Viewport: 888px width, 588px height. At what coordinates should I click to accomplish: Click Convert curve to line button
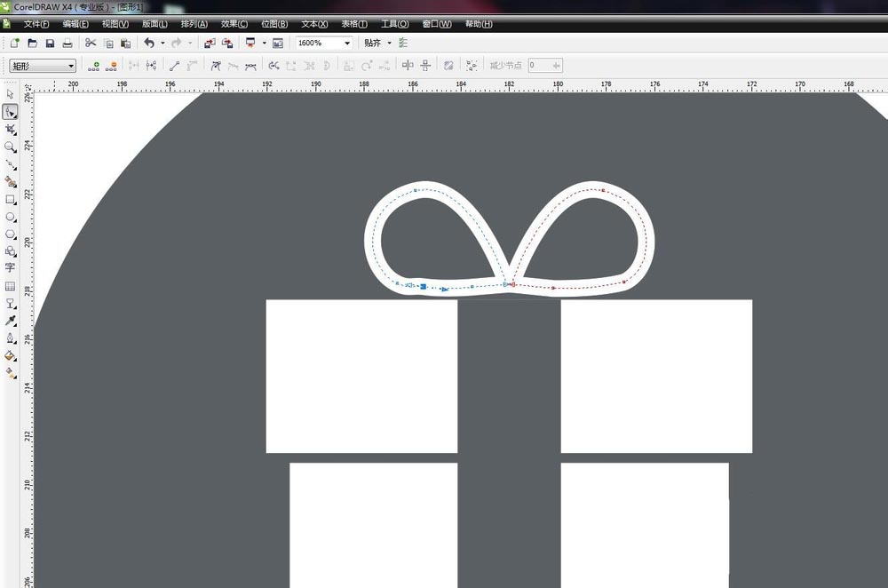point(174,66)
